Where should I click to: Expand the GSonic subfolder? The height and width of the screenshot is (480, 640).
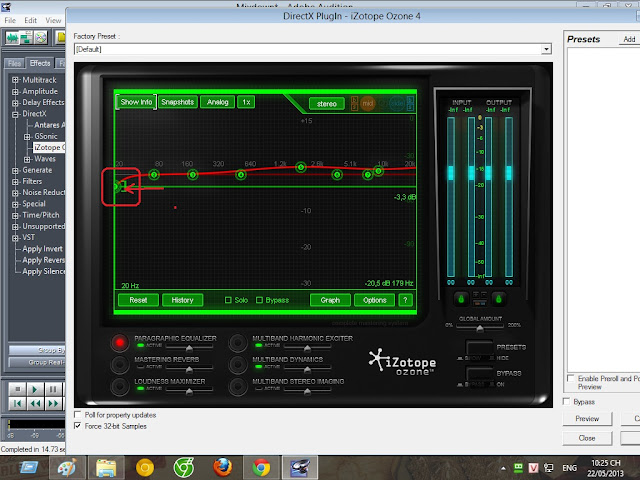tap(27, 136)
